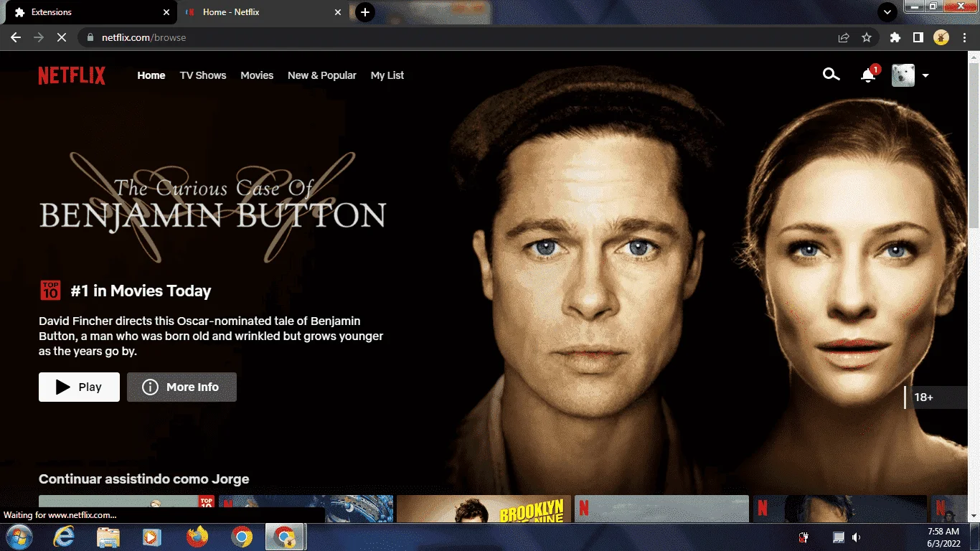Click the page scrollbar up arrow
The height and width of the screenshot is (551, 980).
[974, 57]
